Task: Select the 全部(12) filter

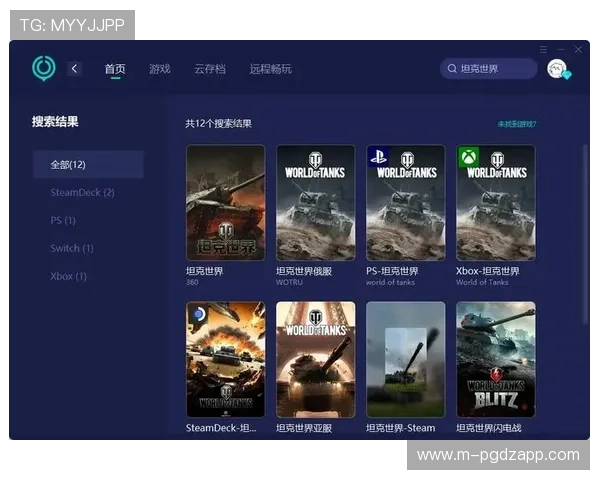Action: [88, 165]
